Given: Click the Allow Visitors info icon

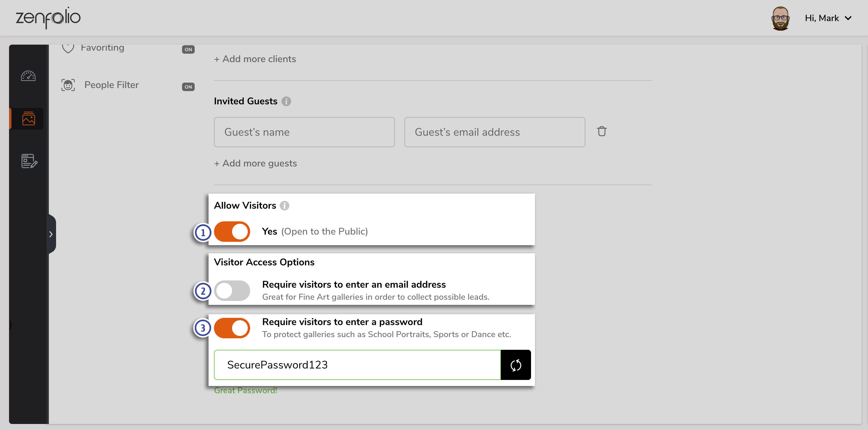Looking at the screenshot, I should [x=285, y=206].
